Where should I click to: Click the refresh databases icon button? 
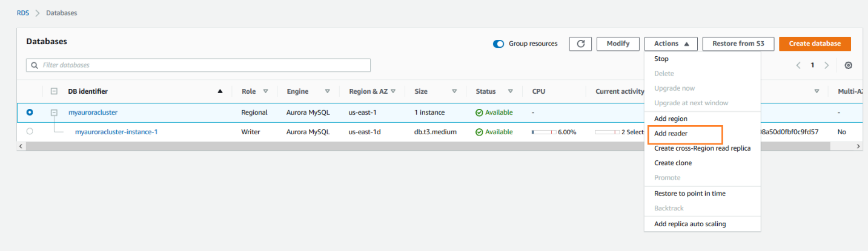tap(580, 44)
